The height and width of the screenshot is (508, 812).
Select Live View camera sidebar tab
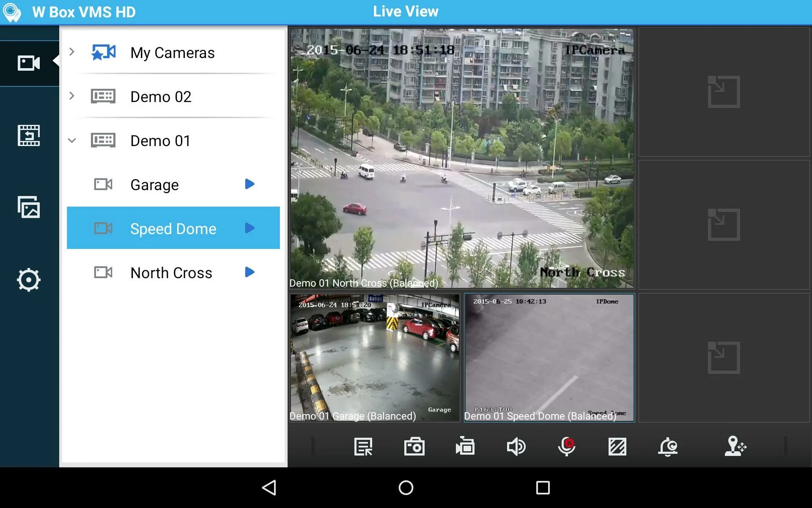29,63
